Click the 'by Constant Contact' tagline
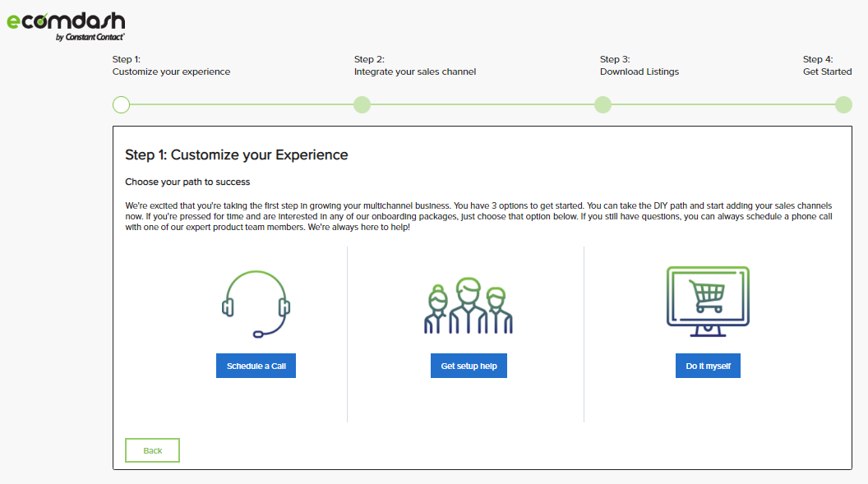Viewport: 868px width, 484px height. point(90,37)
